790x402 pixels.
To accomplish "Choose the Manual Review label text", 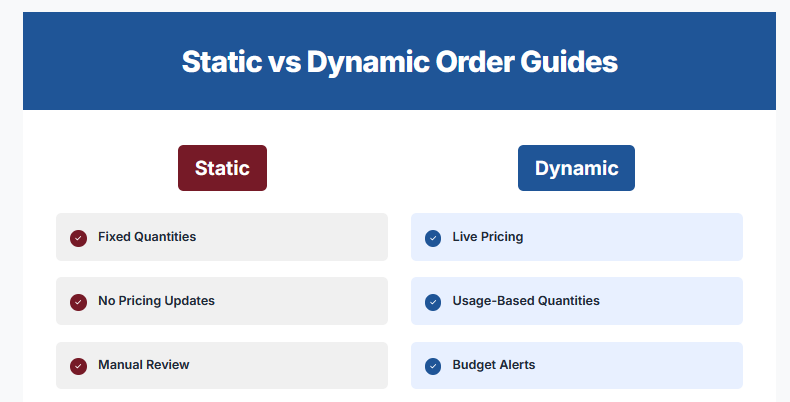I will 143,365.
